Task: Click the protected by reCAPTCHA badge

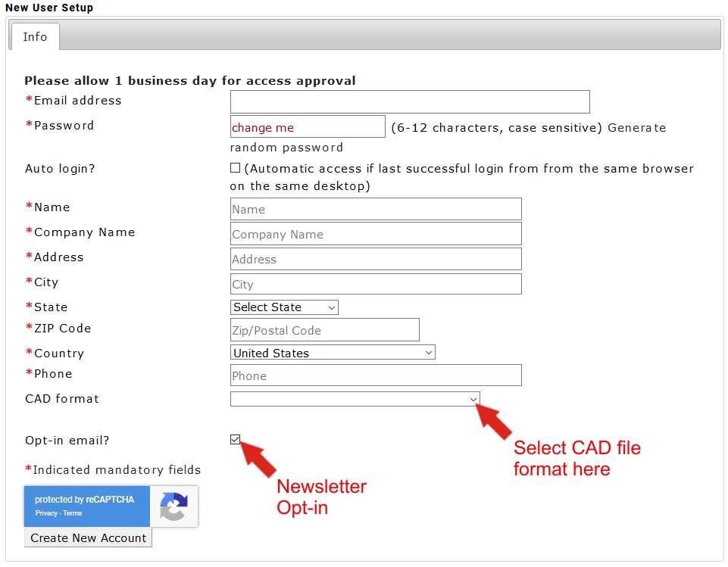Action: (x=86, y=500)
